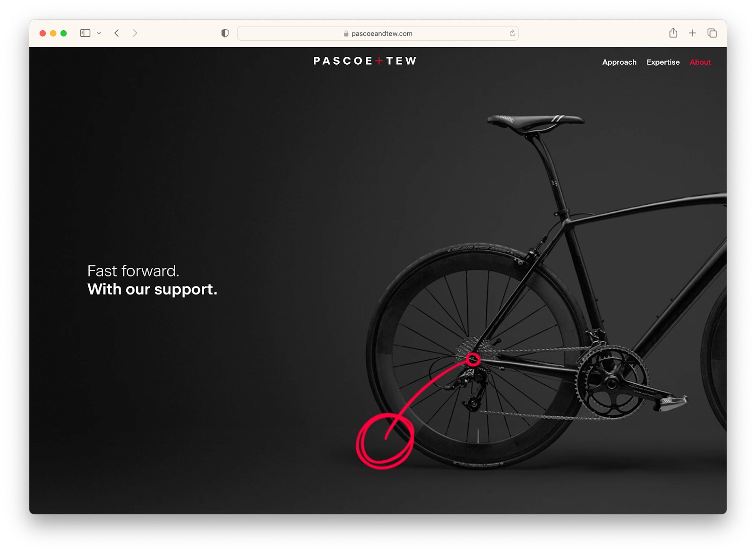Click the green fullscreen window button

pos(64,33)
